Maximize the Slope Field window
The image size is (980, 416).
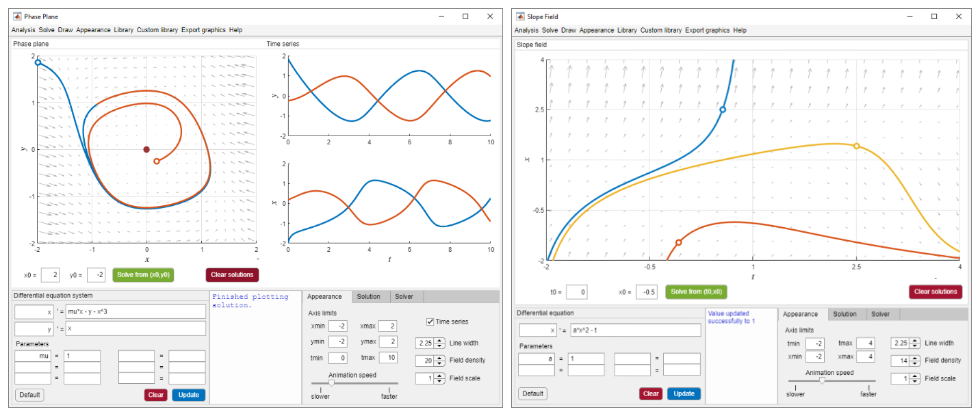point(933,16)
